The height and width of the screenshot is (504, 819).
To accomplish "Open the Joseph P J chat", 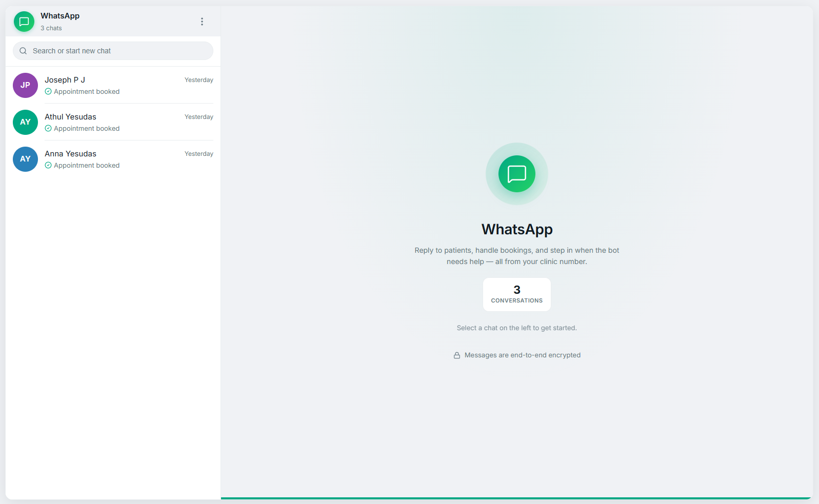I will [x=113, y=85].
